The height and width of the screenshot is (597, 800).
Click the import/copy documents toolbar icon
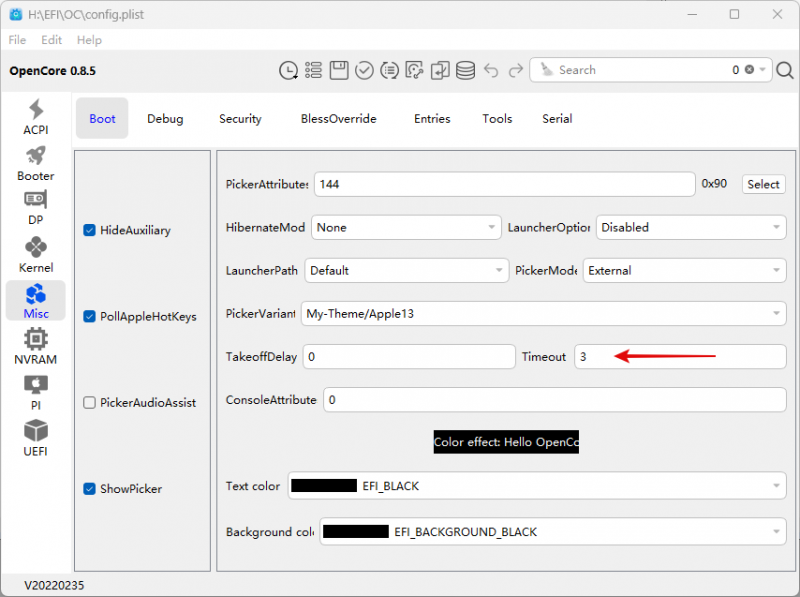pos(440,70)
